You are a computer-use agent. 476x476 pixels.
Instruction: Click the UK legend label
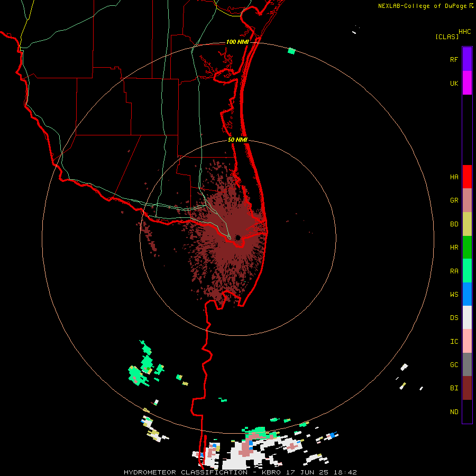pos(454,83)
